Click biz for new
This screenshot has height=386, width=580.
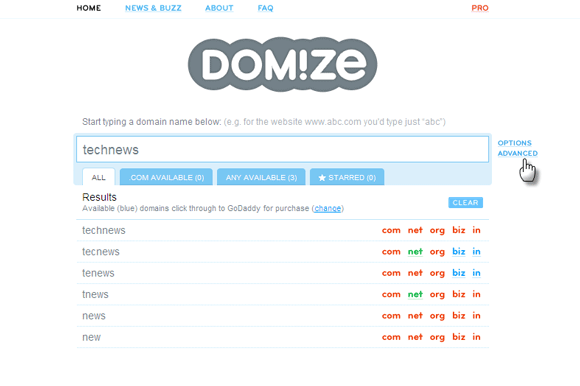(x=459, y=337)
